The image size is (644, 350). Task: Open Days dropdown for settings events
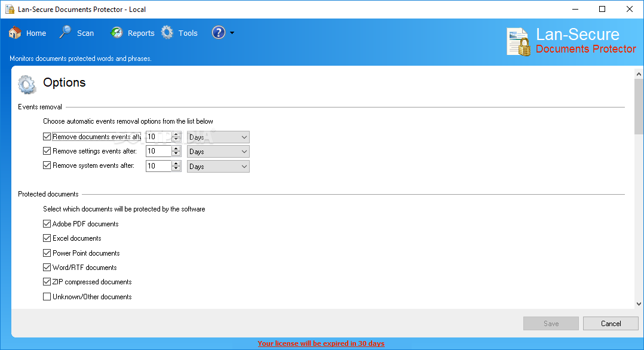[x=218, y=152]
